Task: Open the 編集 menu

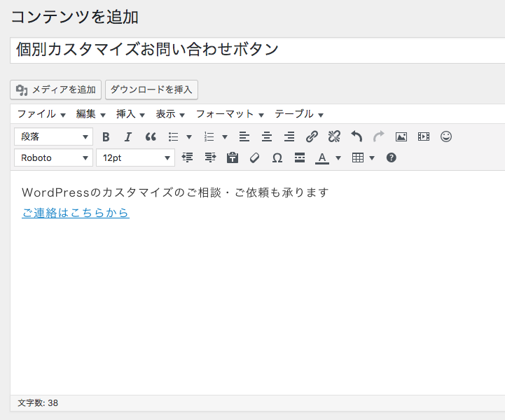Action: tap(90, 114)
